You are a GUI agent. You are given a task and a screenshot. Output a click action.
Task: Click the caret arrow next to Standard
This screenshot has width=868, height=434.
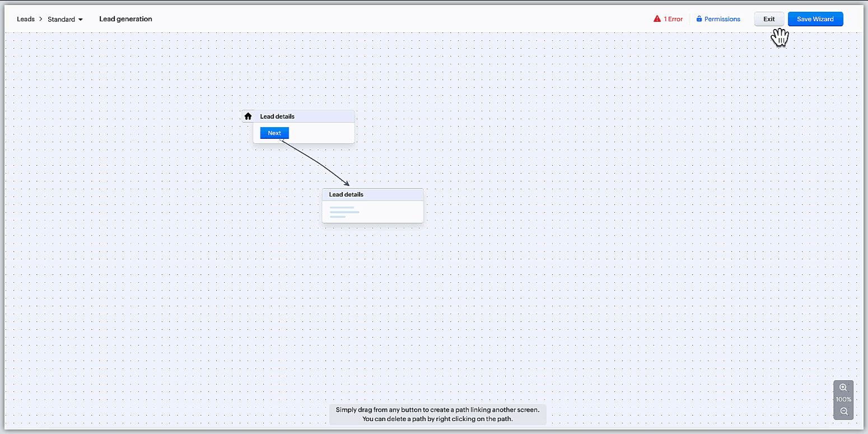81,20
